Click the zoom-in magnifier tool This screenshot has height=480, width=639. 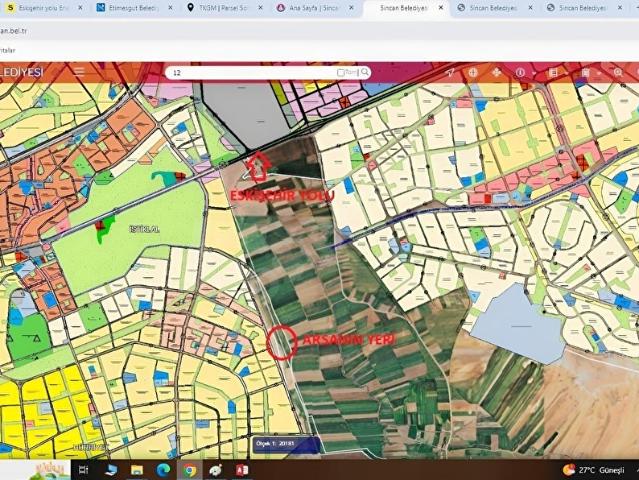coord(618,73)
